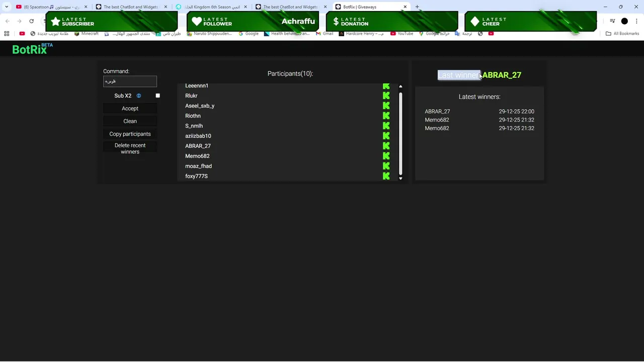644x362 pixels.
Task: Click the BotRix BETA logo
Action: 32,49
